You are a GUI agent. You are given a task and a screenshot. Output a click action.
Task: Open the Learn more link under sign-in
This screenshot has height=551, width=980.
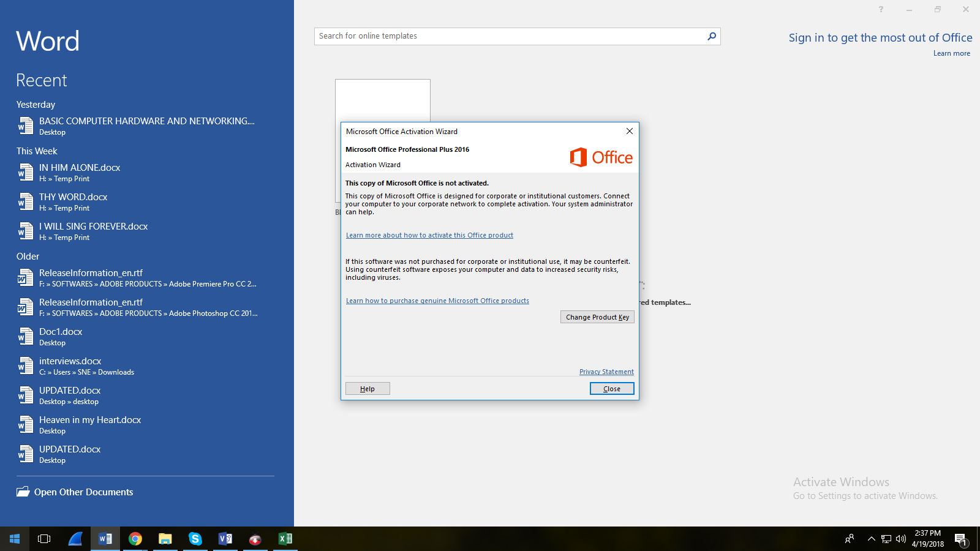click(951, 53)
